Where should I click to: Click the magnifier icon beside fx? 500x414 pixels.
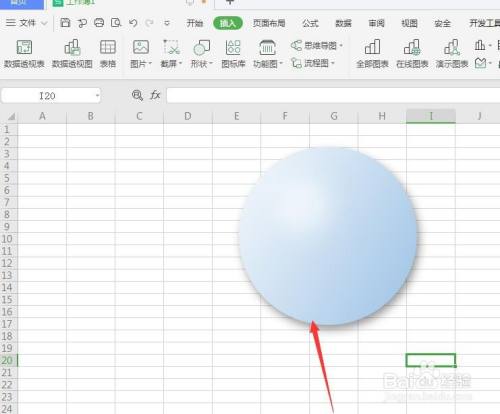pos(137,95)
